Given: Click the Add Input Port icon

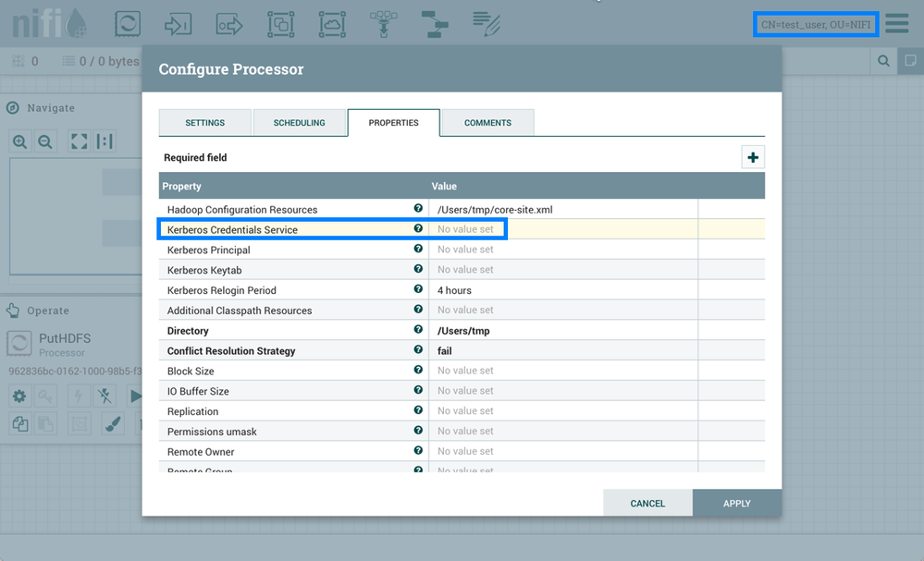Looking at the screenshot, I should [x=178, y=23].
